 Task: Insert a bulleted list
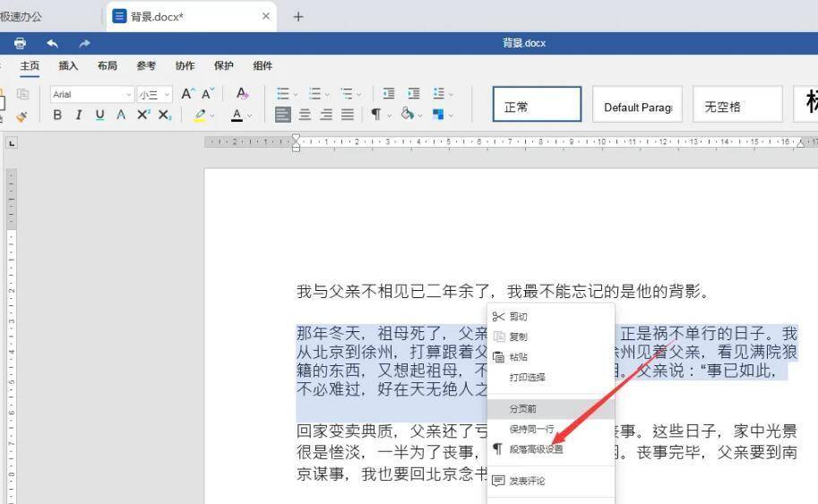(x=283, y=94)
